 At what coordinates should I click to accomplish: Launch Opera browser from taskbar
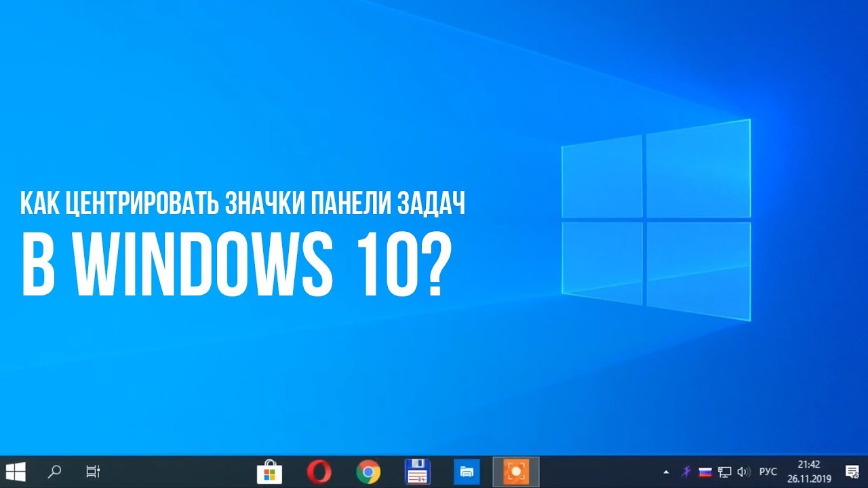tap(319, 472)
